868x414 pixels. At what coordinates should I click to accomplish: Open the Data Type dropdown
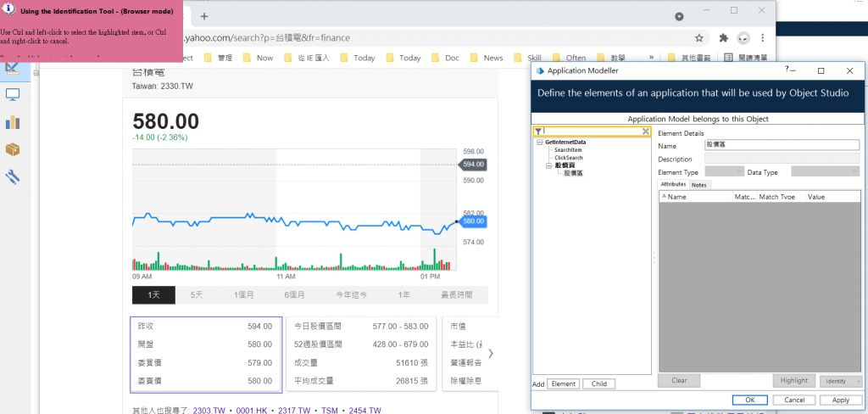pyautogui.click(x=825, y=172)
